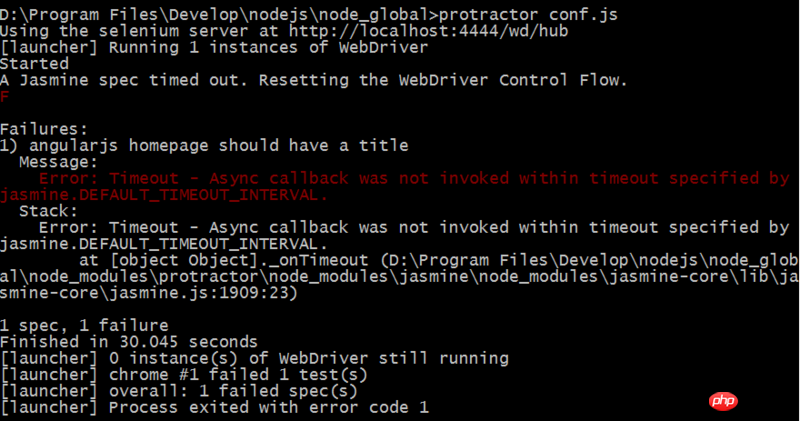The width and height of the screenshot is (800, 421).
Task: Click the Started line
Action: 34,64
